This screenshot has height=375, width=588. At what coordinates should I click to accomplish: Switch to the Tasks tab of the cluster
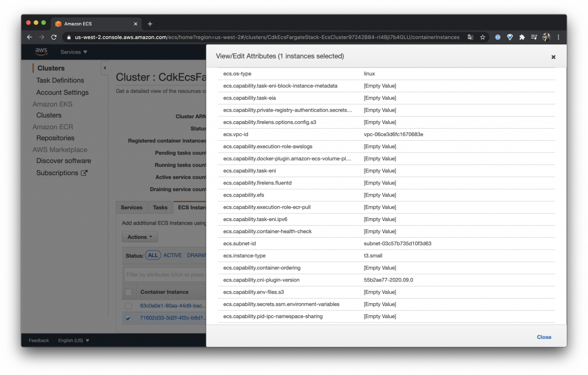pos(160,207)
